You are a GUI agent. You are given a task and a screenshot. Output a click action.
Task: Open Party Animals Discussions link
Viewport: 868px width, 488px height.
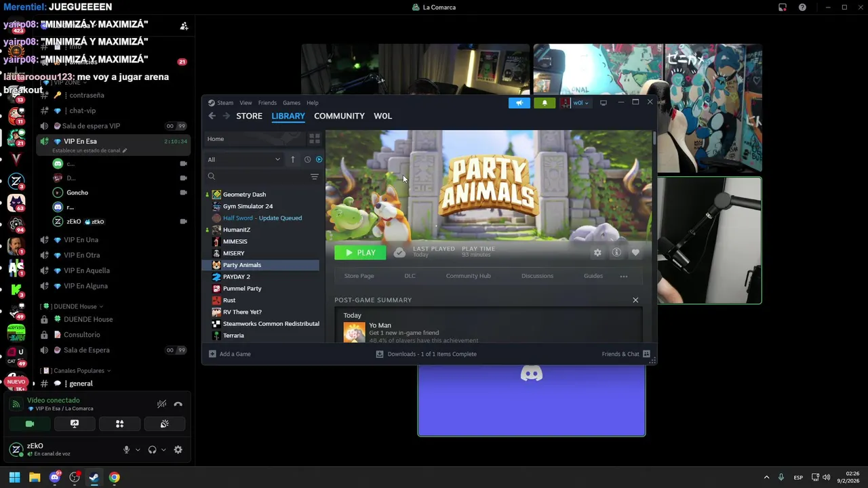coord(537,276)
